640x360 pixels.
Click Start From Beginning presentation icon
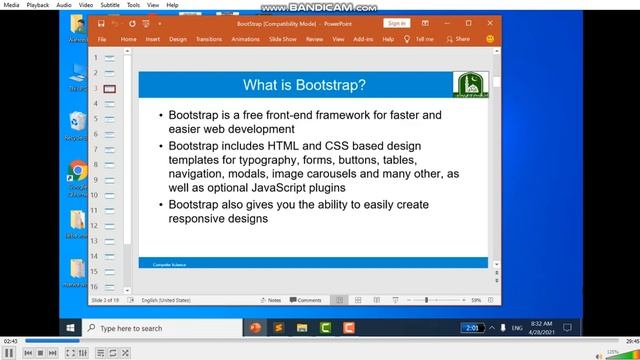146,24
